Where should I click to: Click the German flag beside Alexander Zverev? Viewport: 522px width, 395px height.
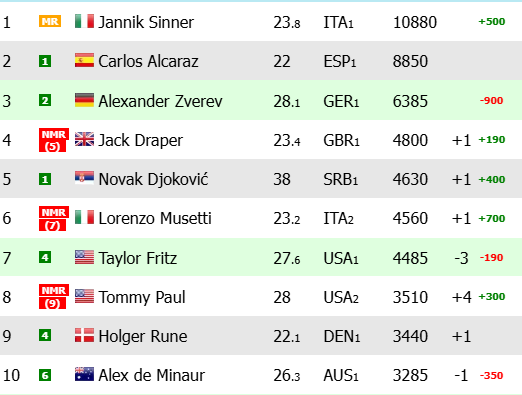click(84, 100)
